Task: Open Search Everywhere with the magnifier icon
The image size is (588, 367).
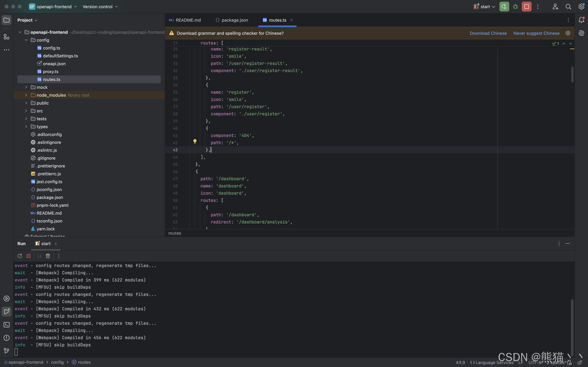Action: [568, 7]
